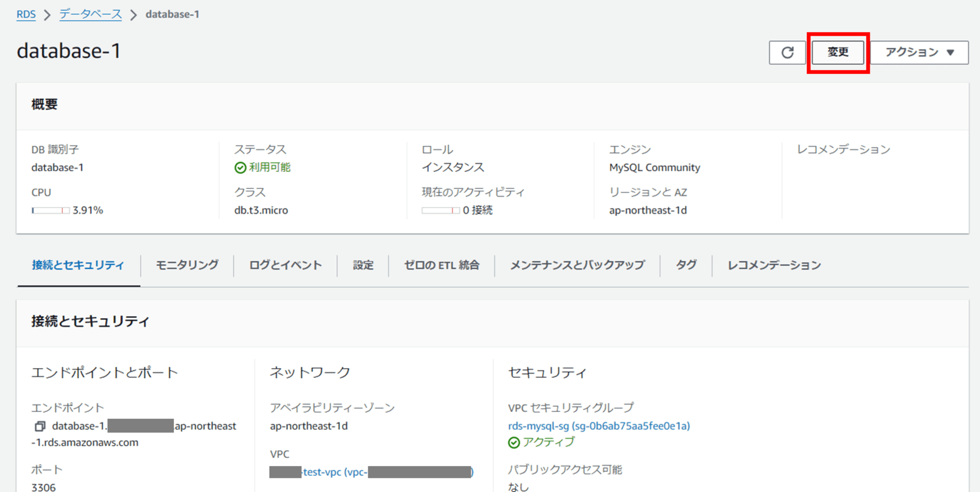
Task: Select the 接続とセキュリティ tab
Action: 78,265
